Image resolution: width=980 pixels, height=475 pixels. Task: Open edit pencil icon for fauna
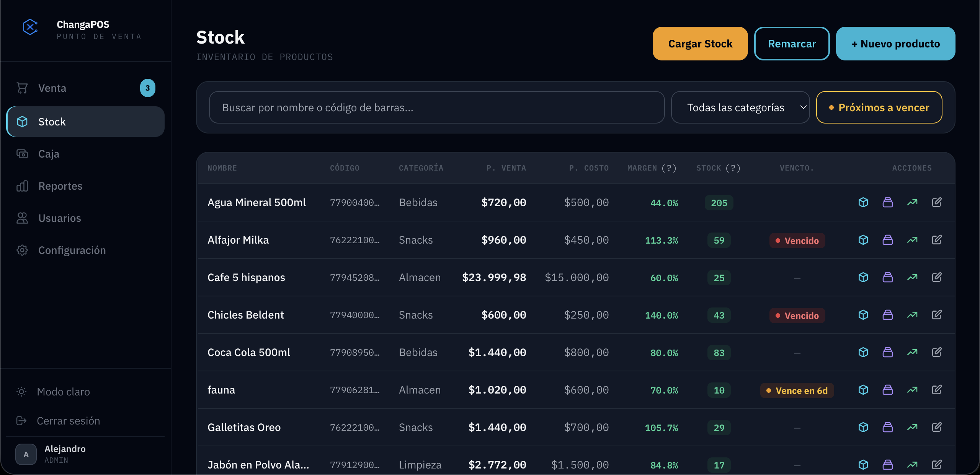pos(936,390)
